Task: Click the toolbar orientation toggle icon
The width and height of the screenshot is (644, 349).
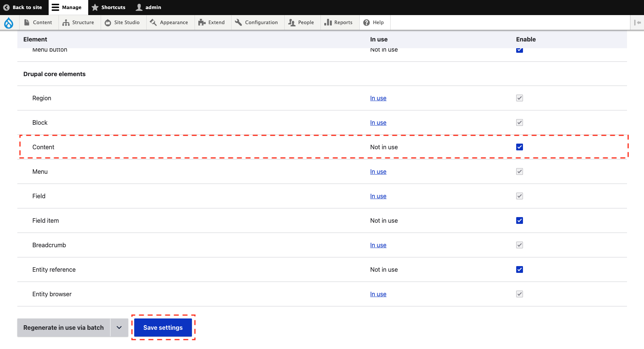Action: click(x=638, y=23)
